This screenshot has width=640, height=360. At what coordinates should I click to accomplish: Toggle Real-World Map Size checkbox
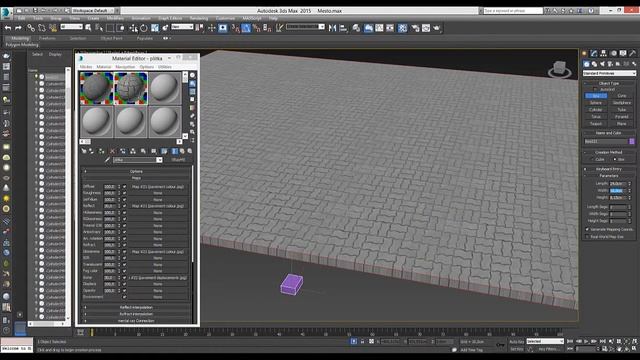pyautogui.click(x=587, y=236)
